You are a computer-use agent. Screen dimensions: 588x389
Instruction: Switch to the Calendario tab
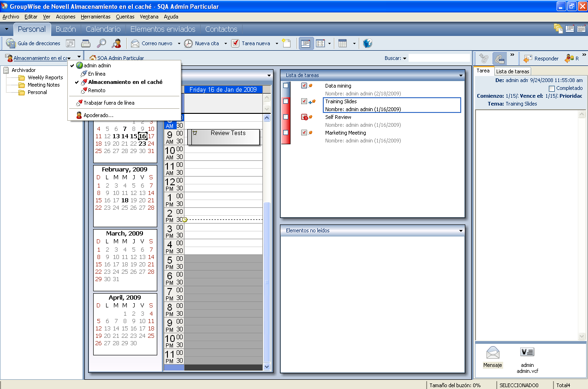coord(103,29)
